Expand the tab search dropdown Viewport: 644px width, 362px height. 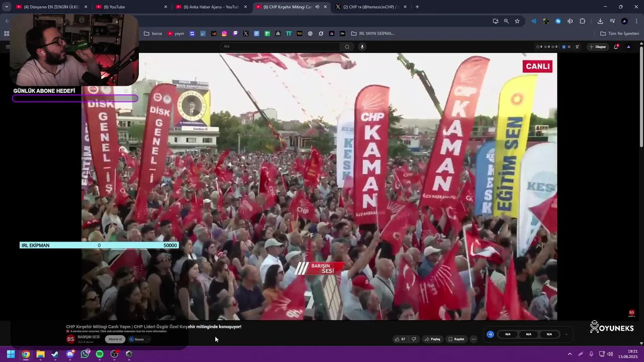[x=7, y=7]
